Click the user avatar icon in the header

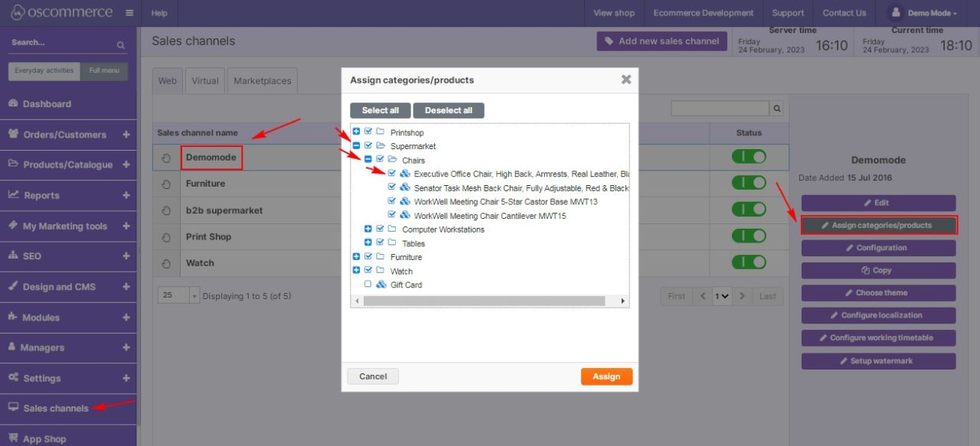[895, 13]
